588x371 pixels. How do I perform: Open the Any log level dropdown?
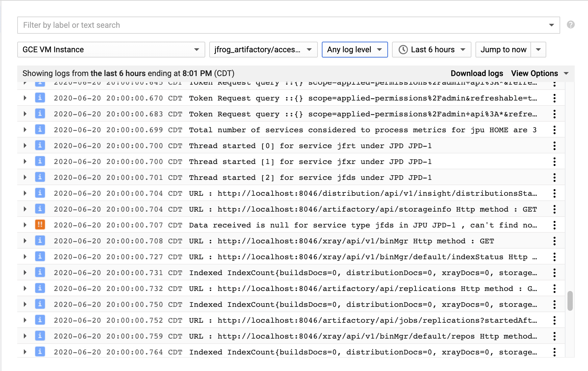point(355,50)
